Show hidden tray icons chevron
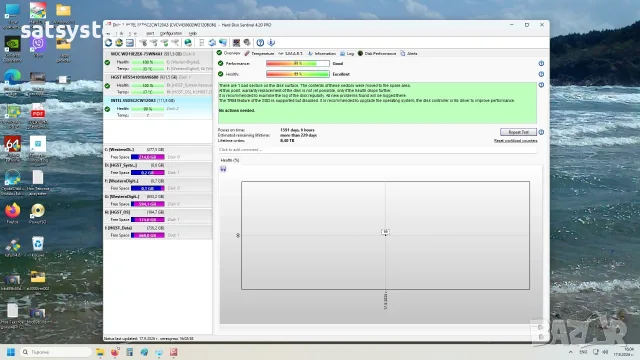Viewport: 640px width, 360px height. pyautogui.click(x=571, y=352)
